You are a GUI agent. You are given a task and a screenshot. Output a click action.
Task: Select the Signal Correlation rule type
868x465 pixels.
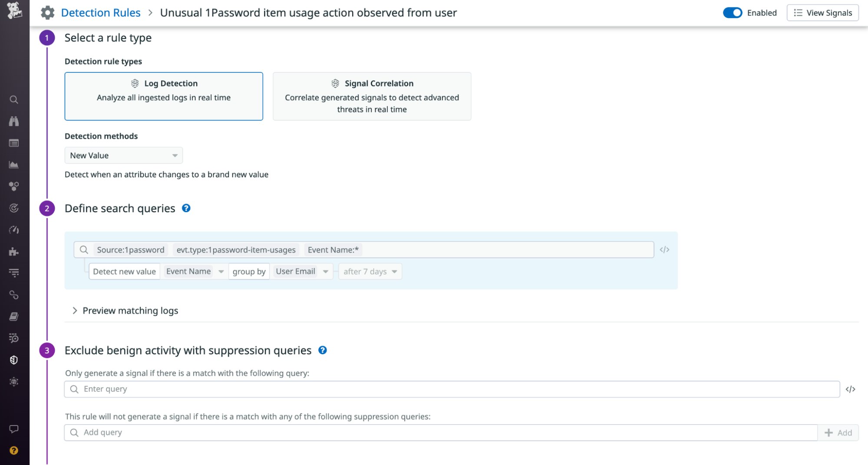click(x=372, y=96)
